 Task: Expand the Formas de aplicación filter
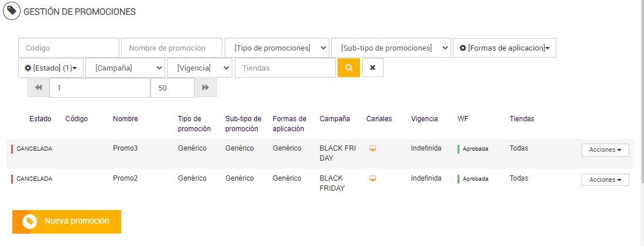pyautogui.click(x=504, y=48)
